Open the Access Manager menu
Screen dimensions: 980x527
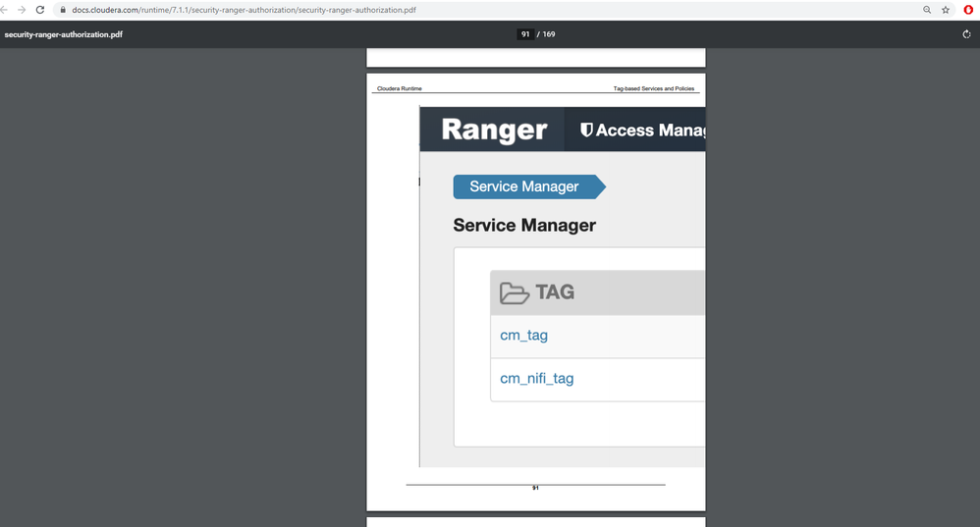650,130
